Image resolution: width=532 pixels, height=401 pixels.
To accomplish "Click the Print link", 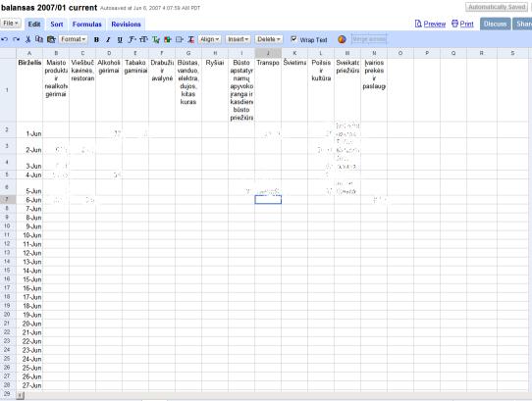I will 462,24.
